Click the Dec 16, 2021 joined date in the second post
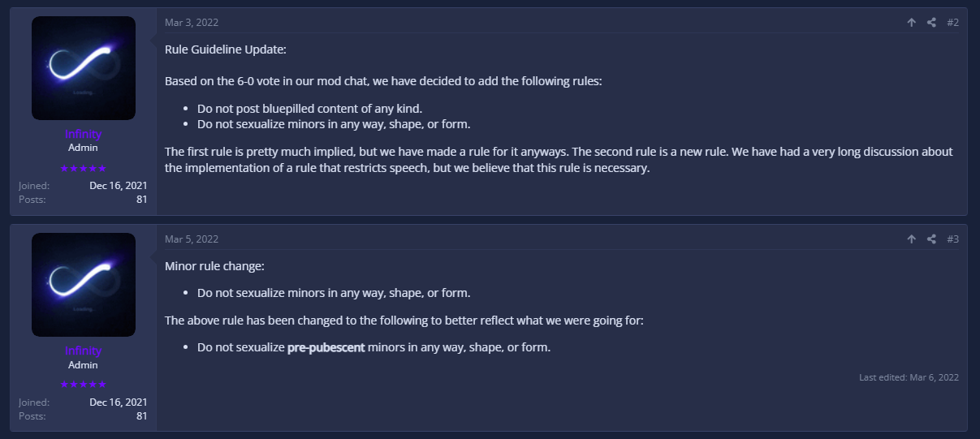 click(x=119, y=402)
